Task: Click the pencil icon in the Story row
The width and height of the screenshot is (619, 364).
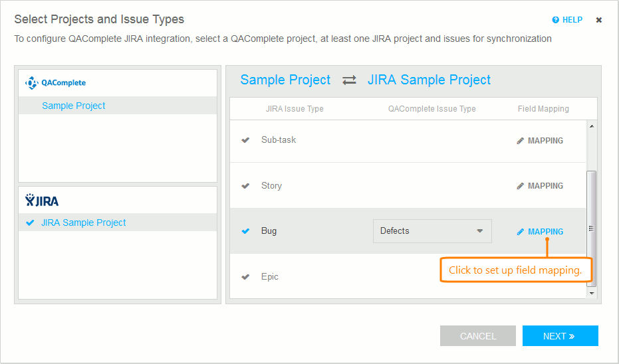Action: click(521, 186)
